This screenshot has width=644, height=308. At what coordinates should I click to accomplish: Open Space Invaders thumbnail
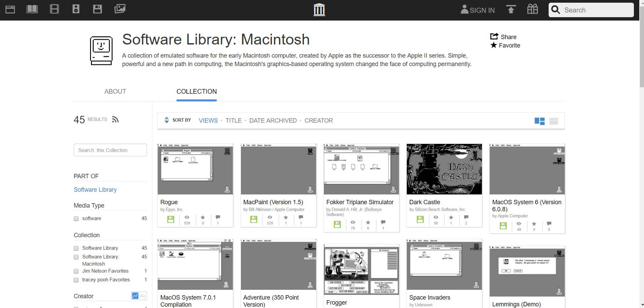click(444, 265)
